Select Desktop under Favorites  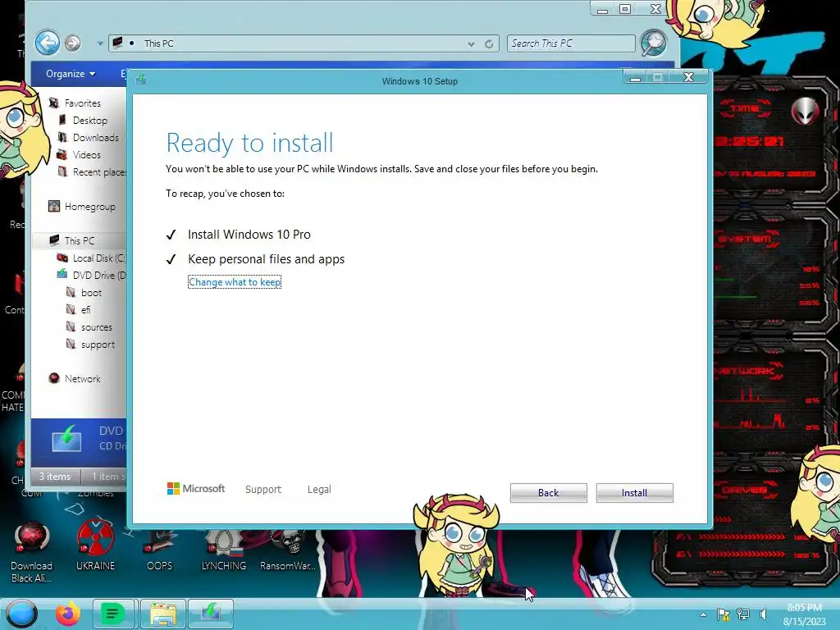[x=90, y=121]
